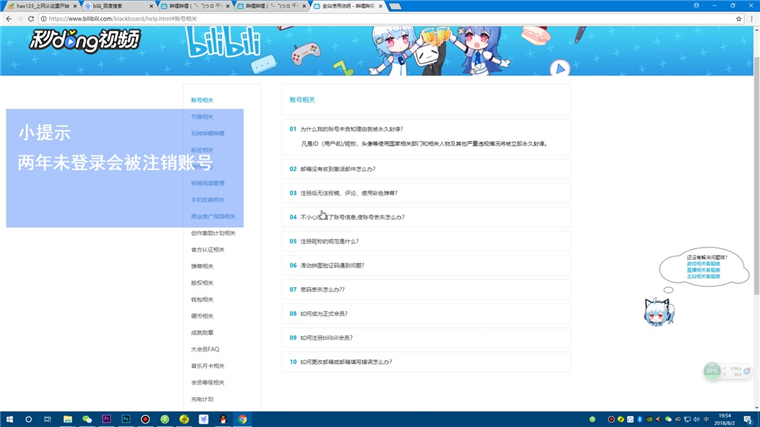The height and width of the screenshot is (427, 760).
Task: Open 大会员FAQ sidebar category
Action: [x=205, y=349]
